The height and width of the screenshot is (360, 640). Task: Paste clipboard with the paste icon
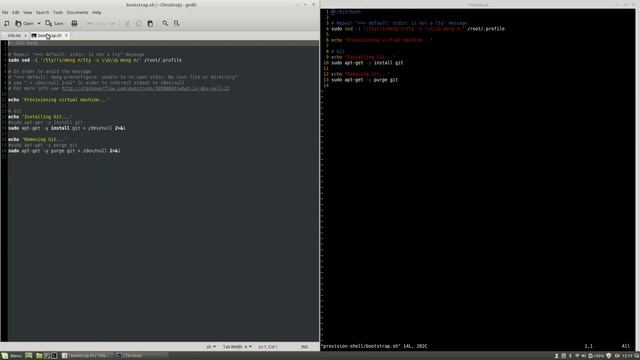click(150, 23)
